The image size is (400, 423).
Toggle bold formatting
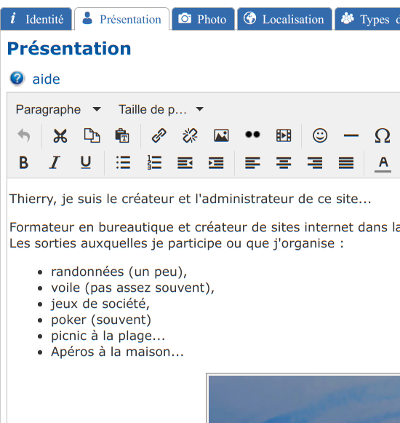pos(24,163)
